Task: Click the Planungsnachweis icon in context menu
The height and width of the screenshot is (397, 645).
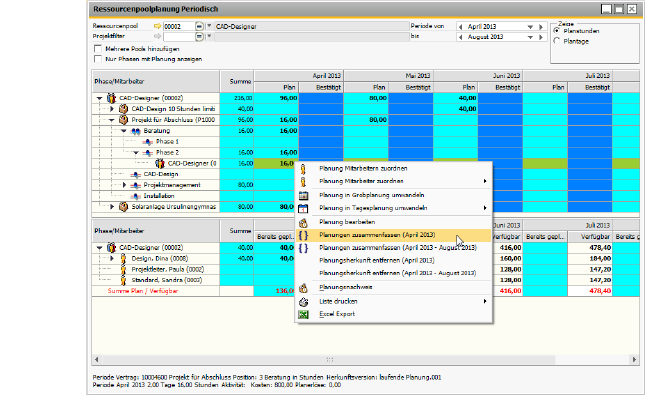Action: (303, 288)
